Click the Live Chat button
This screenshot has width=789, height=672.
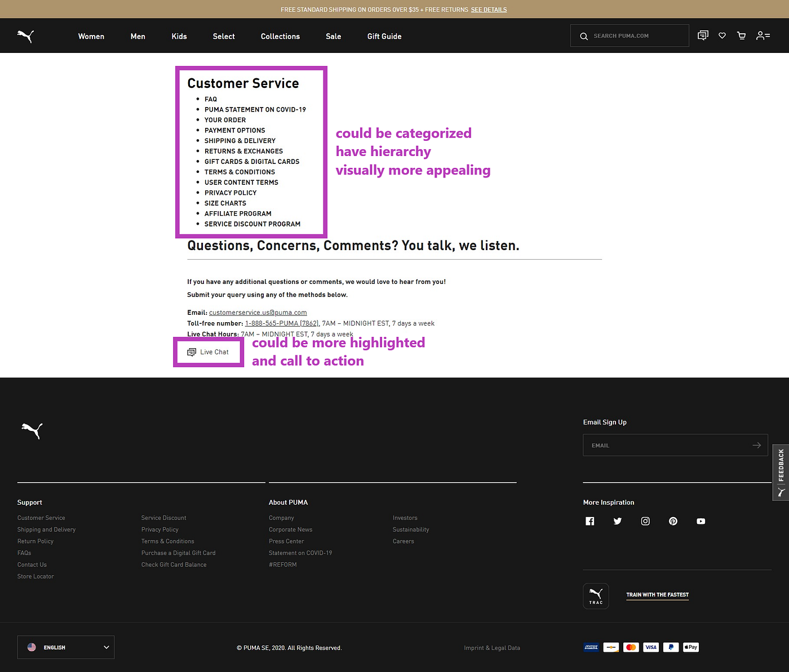tap(209, 352)
